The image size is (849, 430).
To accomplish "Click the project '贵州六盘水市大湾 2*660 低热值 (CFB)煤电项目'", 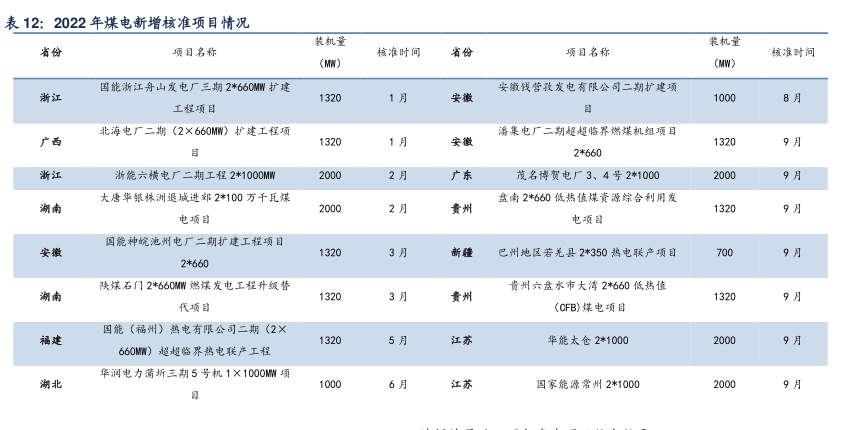I will pos(587,296).
